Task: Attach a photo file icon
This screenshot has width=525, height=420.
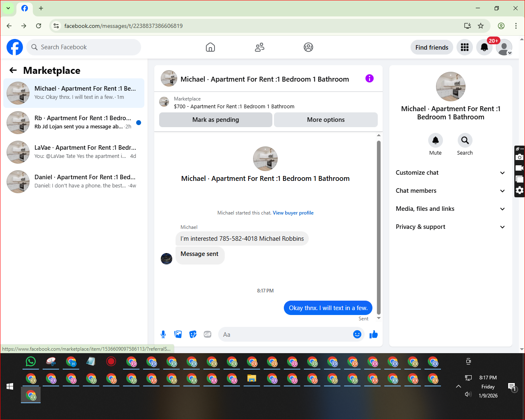Action: tap(178, 334)
